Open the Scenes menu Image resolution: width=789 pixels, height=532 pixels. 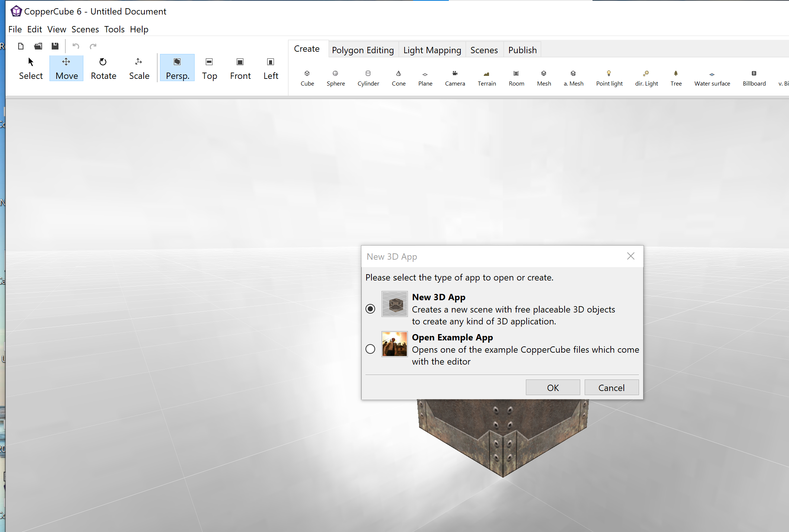click(x=85, y=29)
